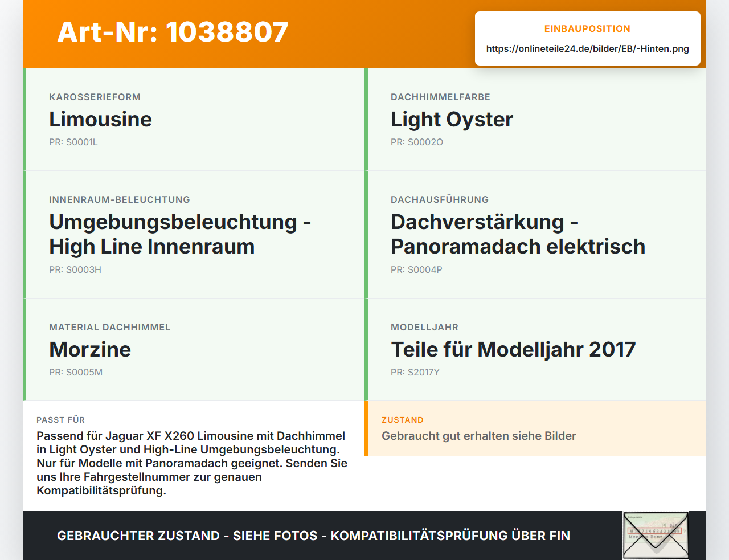The width and height of the screenshot is (729, 560).
Task: Click Teile für Modelljahr 2017 value
Action: coord(513,349)
